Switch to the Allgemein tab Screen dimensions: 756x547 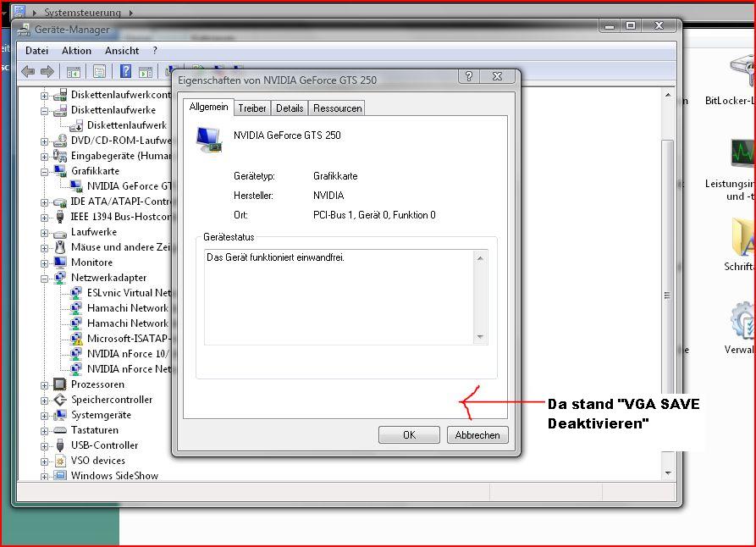click(208, 107)
